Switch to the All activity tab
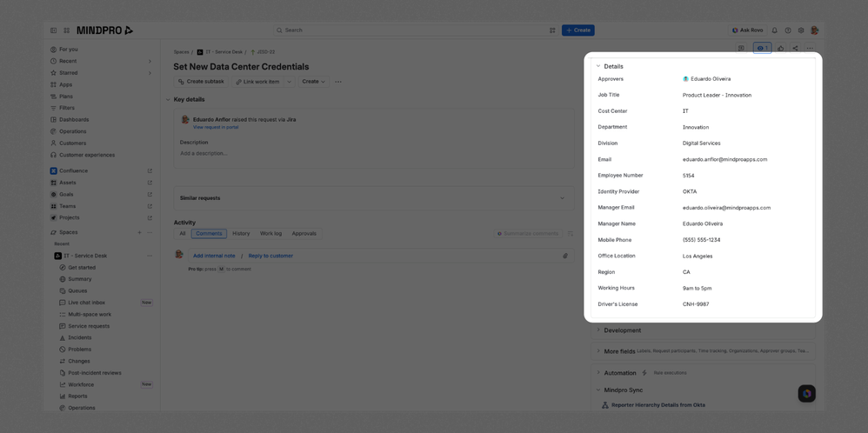This screenshot has width=868, height=433. coord(182,234)
